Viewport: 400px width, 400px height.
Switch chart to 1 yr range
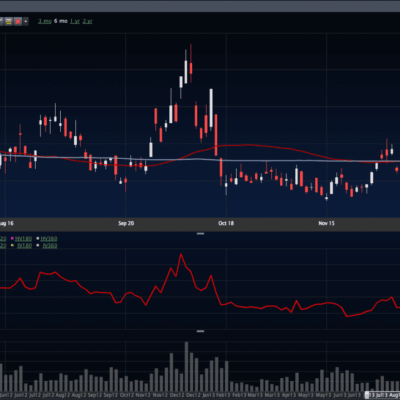pos(75,21)
